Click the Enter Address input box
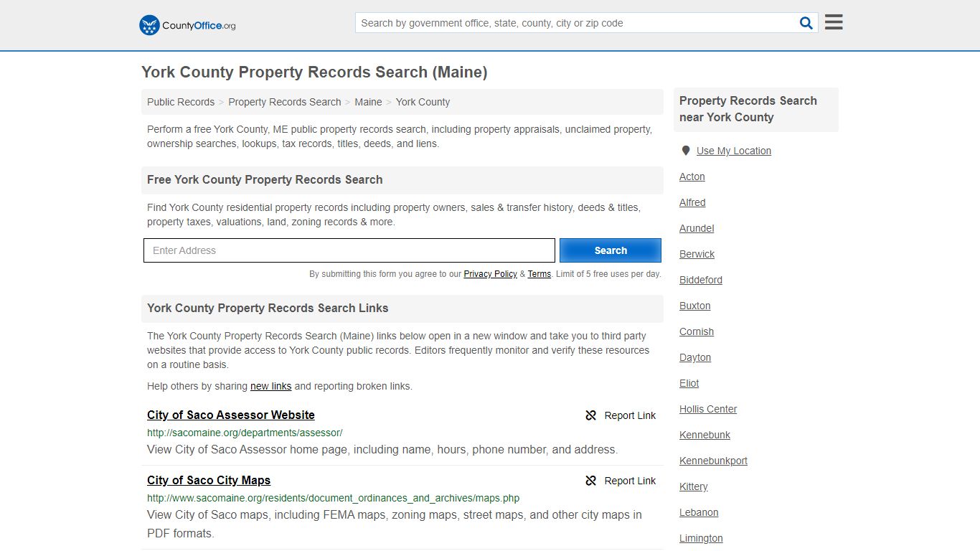The width and height of the screenshot is (980, 551). point(349,250)
